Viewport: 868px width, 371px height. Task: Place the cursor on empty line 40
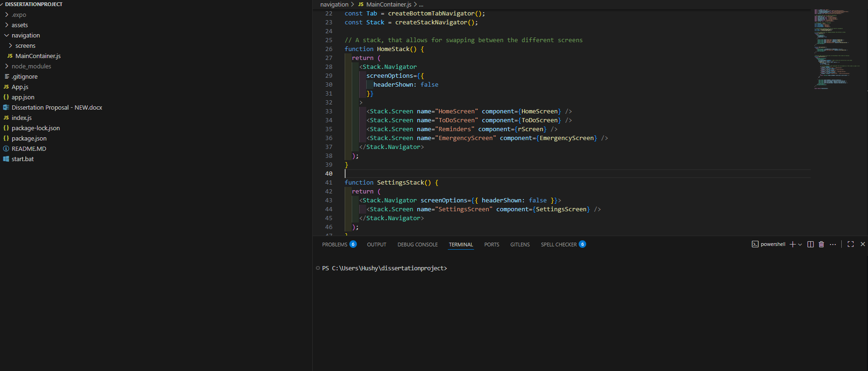click(577, 174)
